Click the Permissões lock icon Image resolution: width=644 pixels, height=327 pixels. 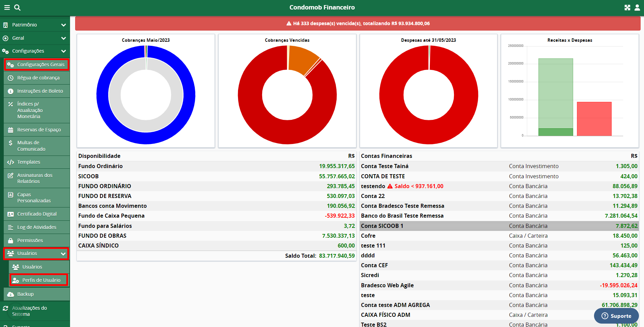(11, 240)
